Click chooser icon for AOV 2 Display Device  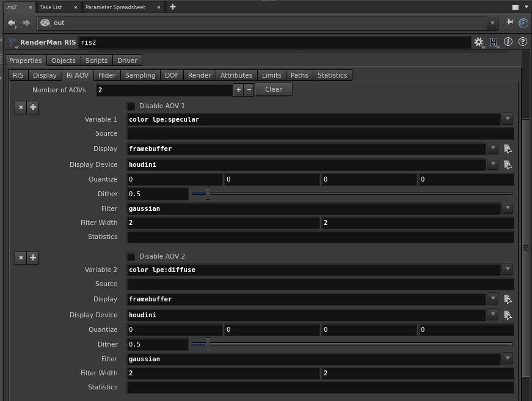click(x=508, y=315)
